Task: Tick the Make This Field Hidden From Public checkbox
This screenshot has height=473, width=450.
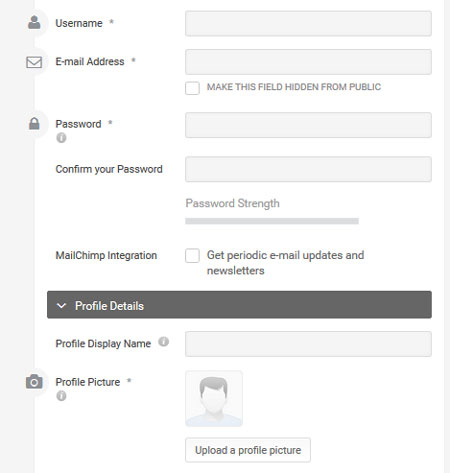Action: (x=192, y=88)
